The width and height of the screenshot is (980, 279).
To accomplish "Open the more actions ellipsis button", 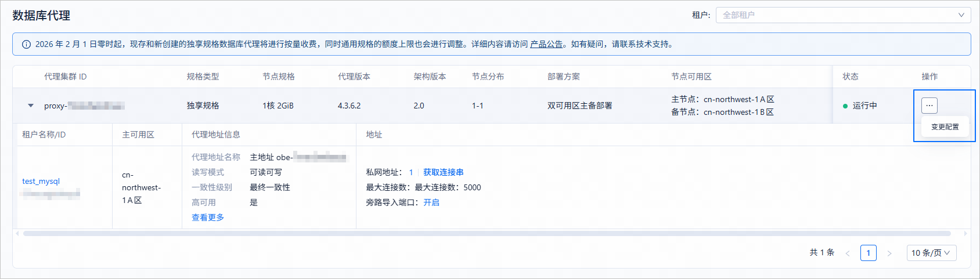I will (929, 106).
